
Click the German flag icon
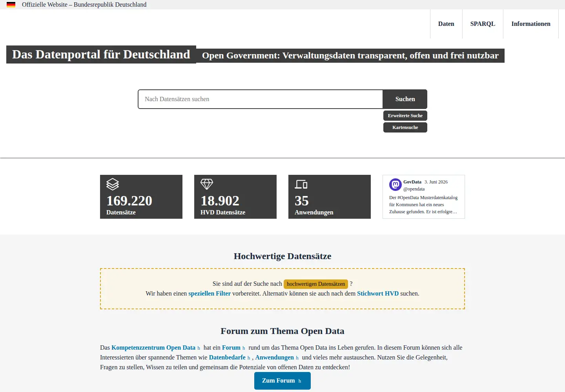(x=11, y=5)
